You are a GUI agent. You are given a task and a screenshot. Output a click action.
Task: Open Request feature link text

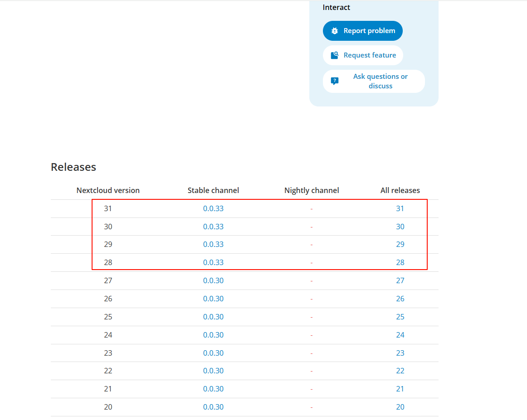click(x=369, y=55)
